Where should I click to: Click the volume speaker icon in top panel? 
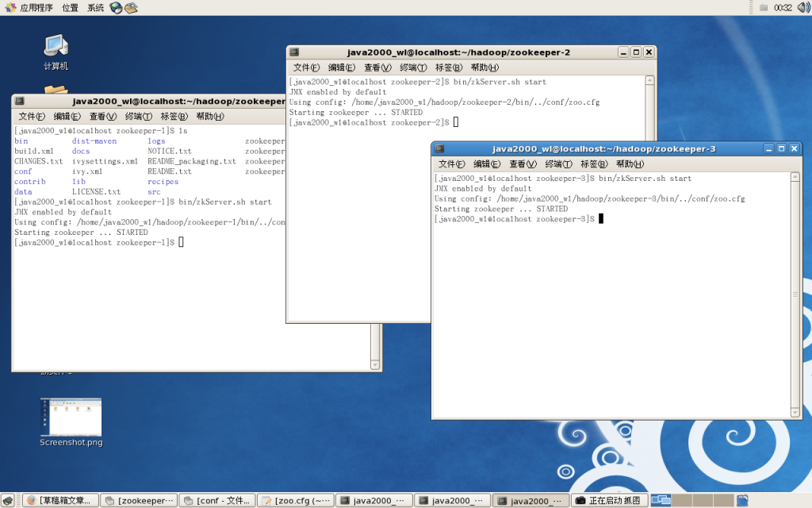point(804,8)
